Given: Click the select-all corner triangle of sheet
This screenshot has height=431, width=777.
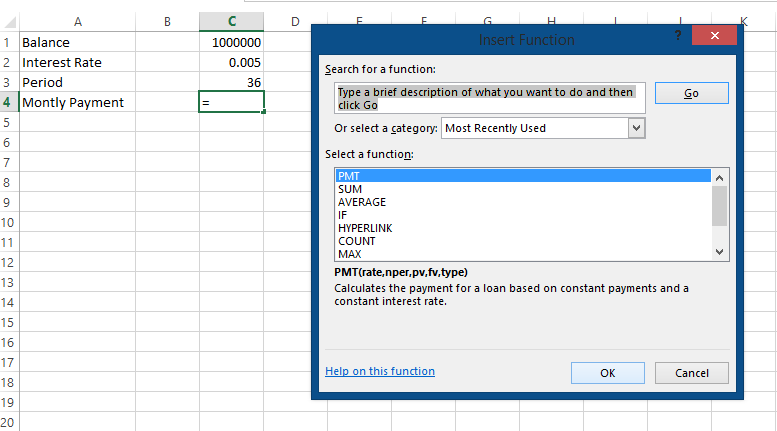Looking at the screenshot, I should (x=10, y=22).
